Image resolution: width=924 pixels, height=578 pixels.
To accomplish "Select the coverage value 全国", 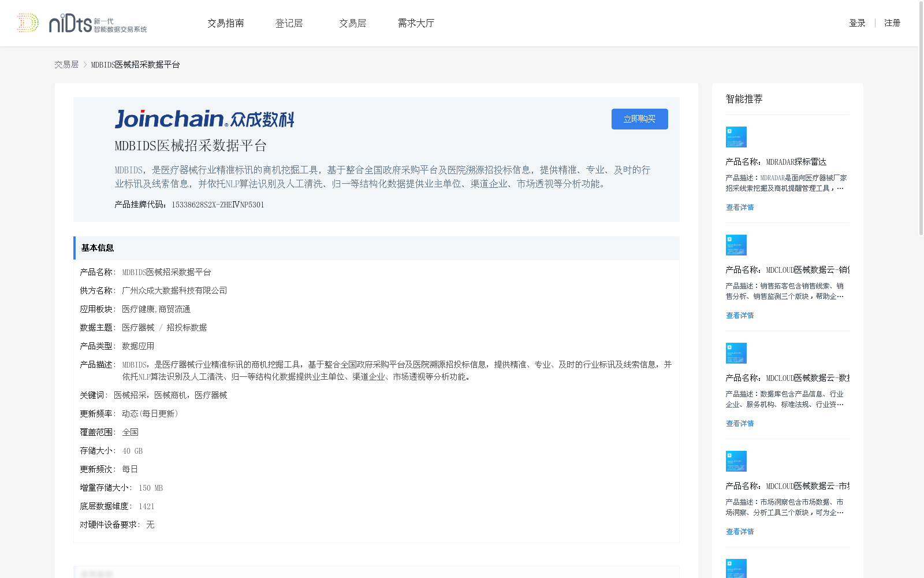I will click(x=130, y=432).
